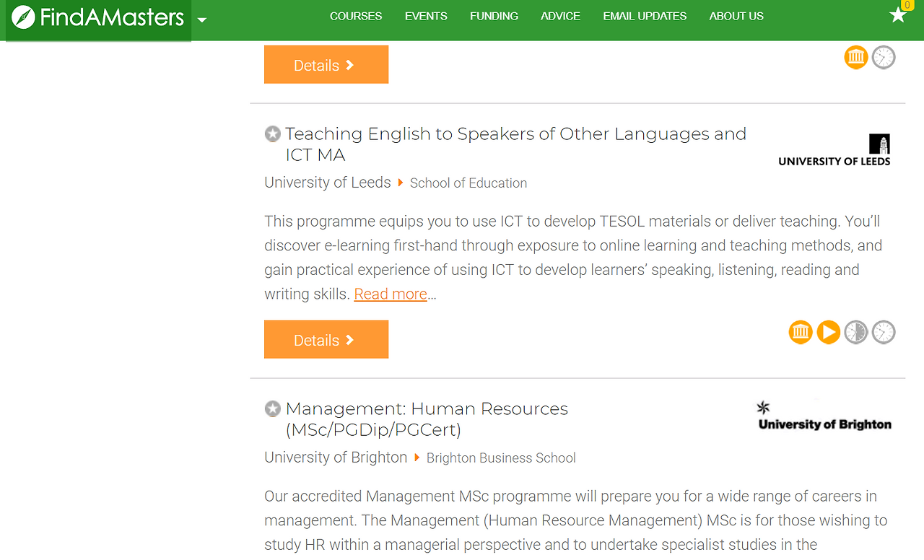Click the grey clock icon above the Leeds listing
Viewport: 924px width, 560px height.
(884, 57)
